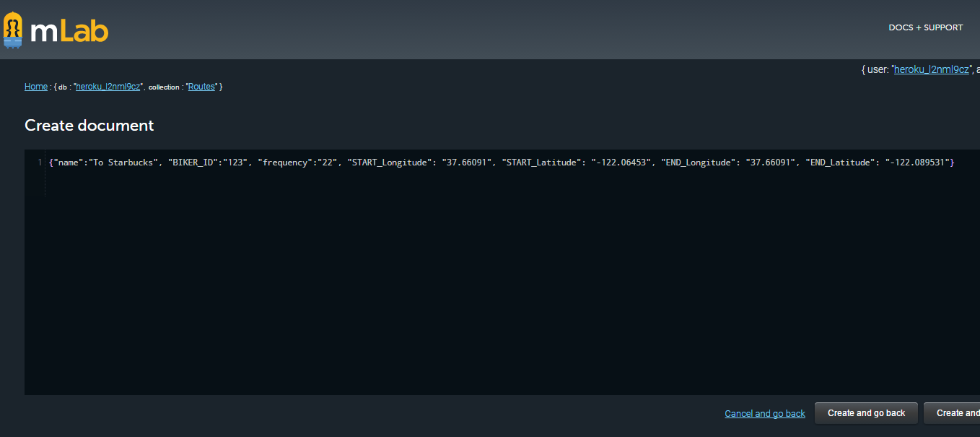Click the "-122.089531" value at line end
The image size is (980, 437).
[x=916, y=163]
